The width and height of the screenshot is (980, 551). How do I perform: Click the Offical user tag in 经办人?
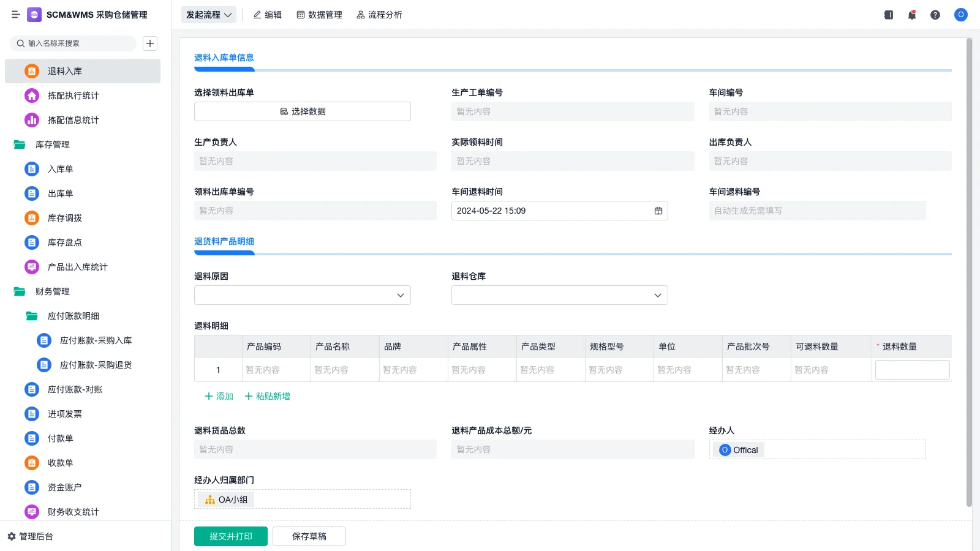point(739,450)
